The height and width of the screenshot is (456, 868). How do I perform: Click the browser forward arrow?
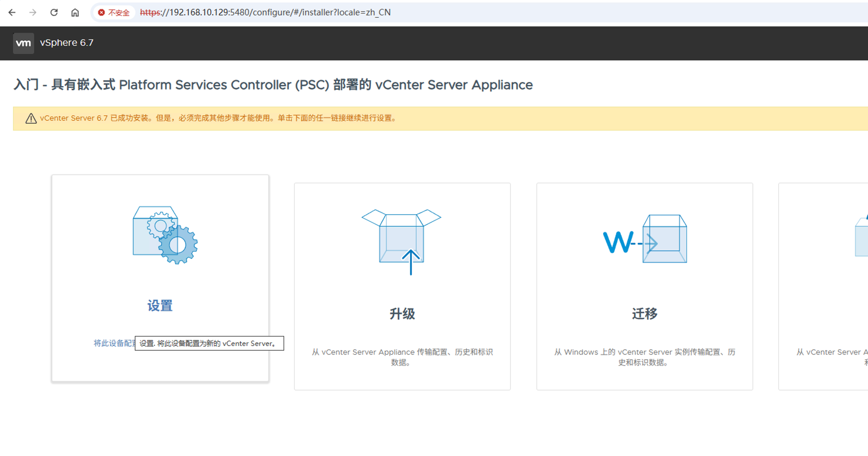(33, 13)
